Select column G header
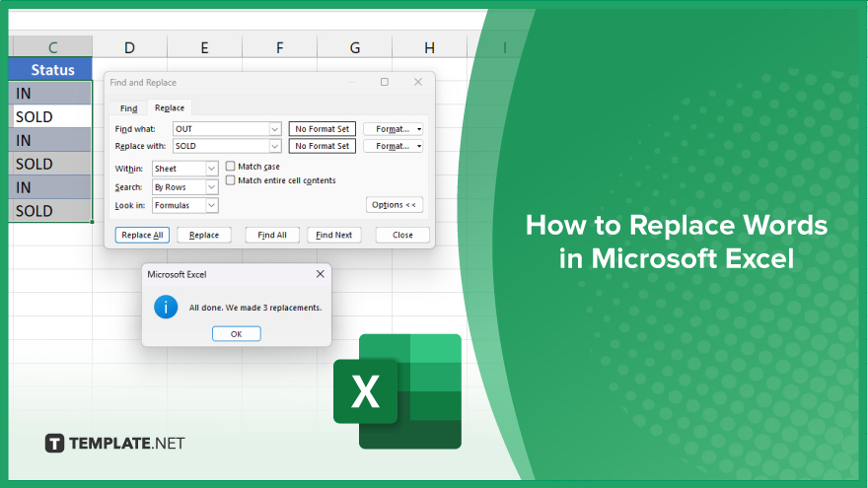The width and height of the screenshot is (868, 488). (355, 47)
